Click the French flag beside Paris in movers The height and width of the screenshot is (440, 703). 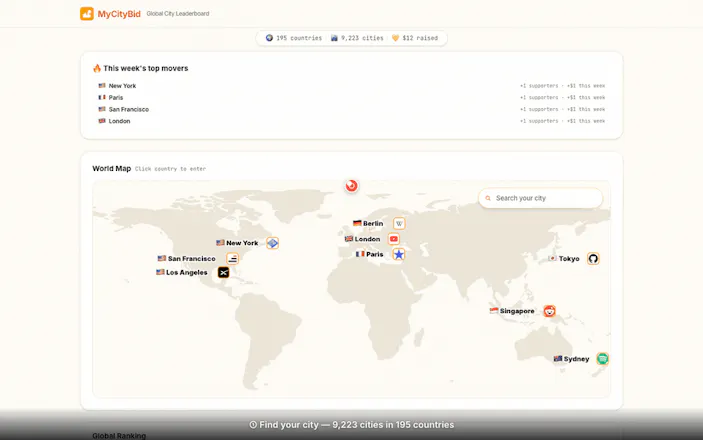[102, 97]
